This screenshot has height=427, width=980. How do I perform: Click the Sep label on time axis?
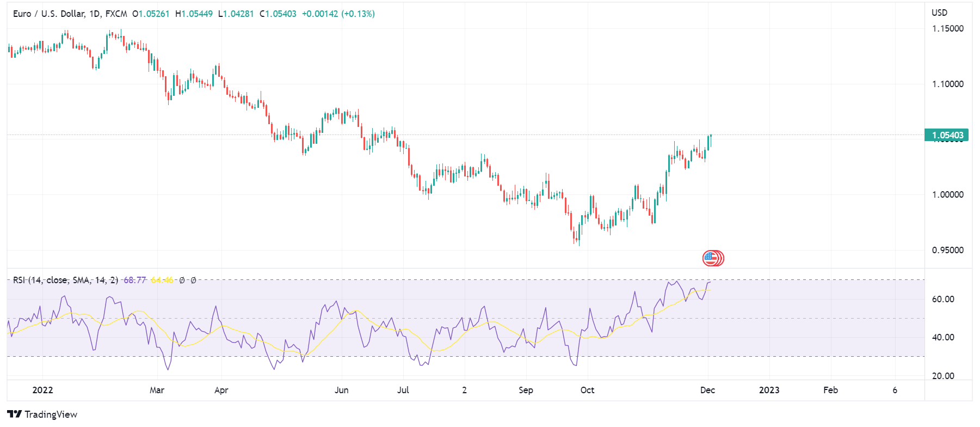coord(526,390)
